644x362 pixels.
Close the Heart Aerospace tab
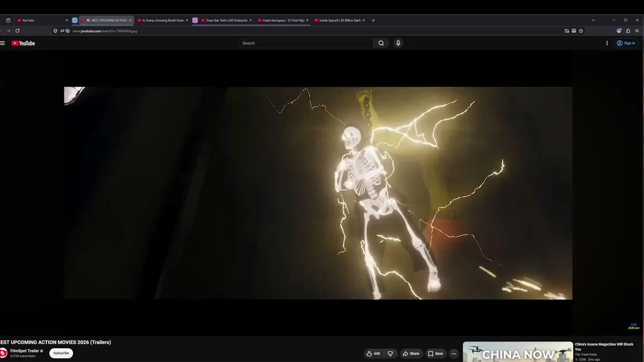[x=307, y=20]
